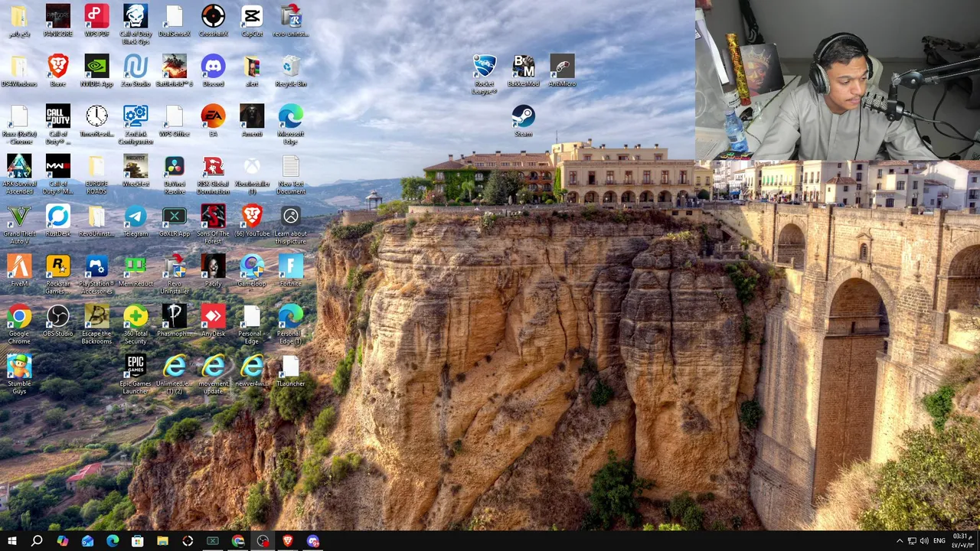Open the Pacify game icon

[213, 269]
